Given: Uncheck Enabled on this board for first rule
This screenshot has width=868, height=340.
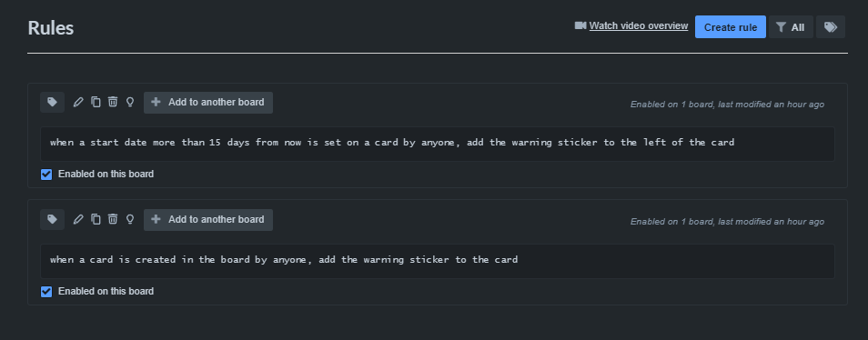Looking at the screenshot, I should [46, 175].
